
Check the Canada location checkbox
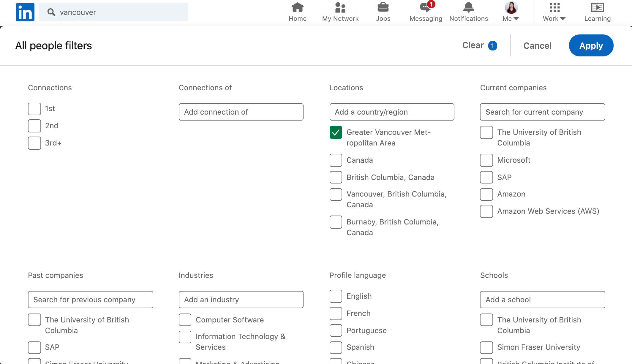pos(336,160)
